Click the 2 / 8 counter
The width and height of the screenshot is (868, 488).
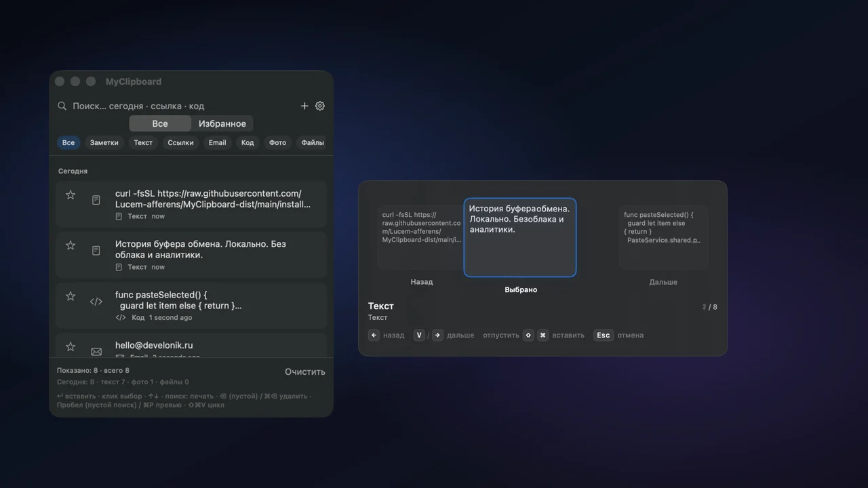click(710, 307)
